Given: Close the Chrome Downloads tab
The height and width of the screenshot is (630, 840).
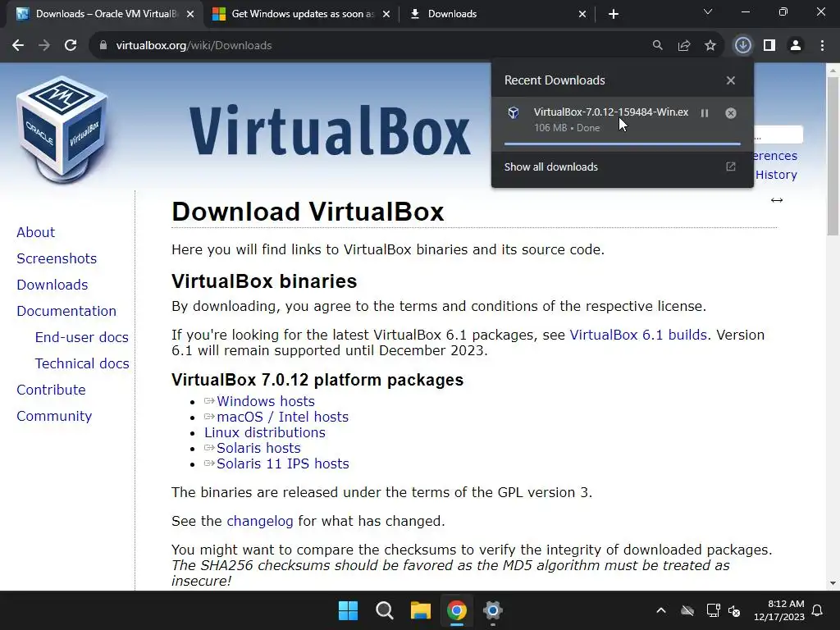Looking at the screenshot, I should [582, 14].
